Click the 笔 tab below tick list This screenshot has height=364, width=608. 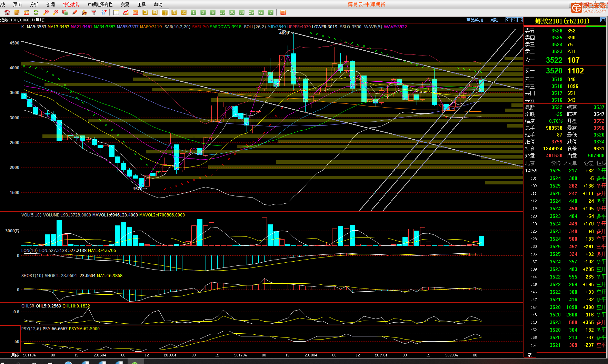click(x=529, y=355)
